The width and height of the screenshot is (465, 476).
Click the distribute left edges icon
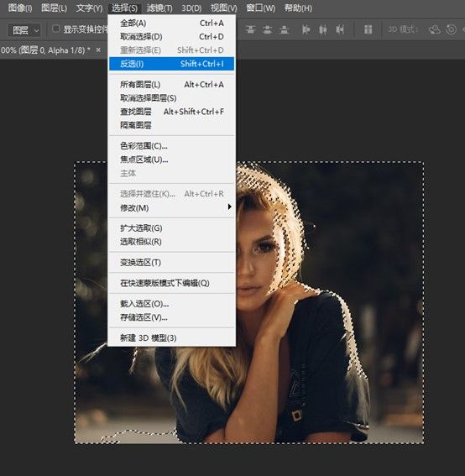tap(306, 29)
